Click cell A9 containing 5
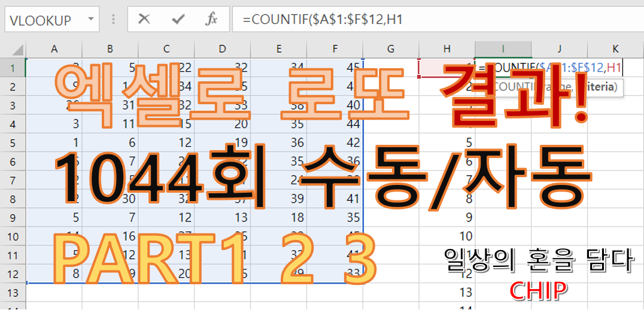 54,218
